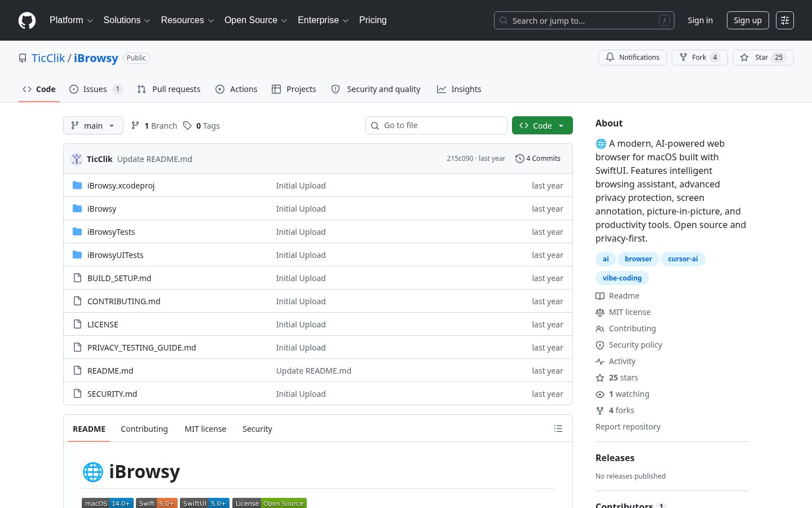Click the License Open Source badge

coord(270,503)
